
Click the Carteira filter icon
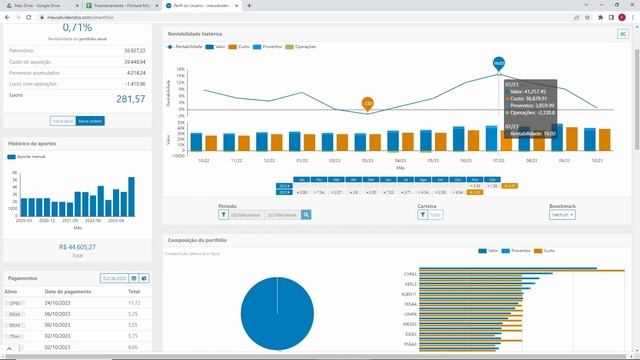[x=422, y=215]
